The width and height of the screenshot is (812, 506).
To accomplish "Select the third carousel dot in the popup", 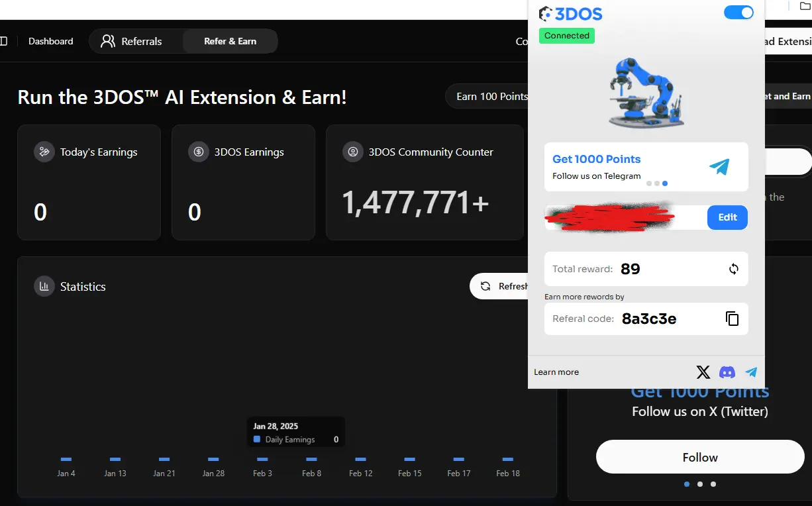I will [665, 183].
